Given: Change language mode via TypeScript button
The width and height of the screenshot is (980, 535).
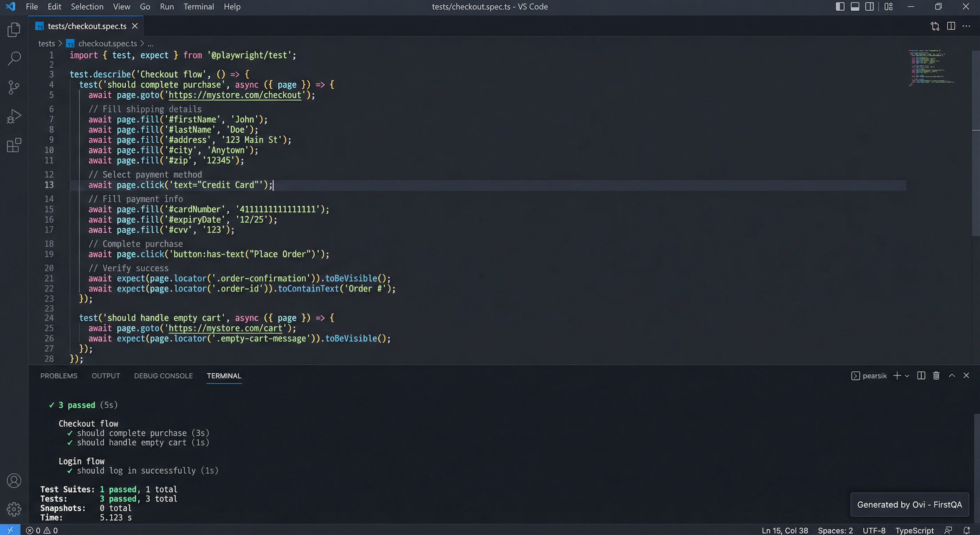Looking at the screenshot, I should [x=914, y=530].
